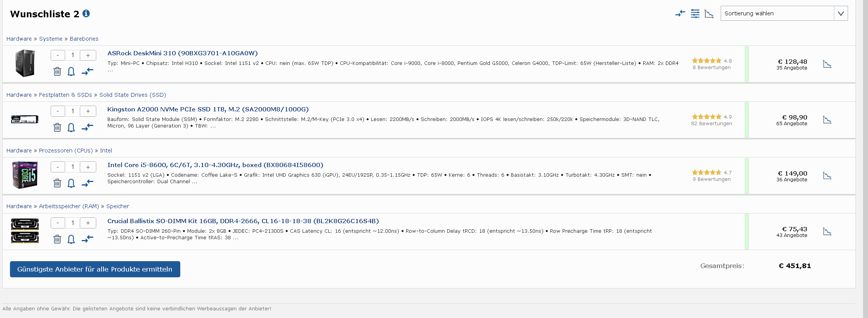Decrease quantity of ASRock DeskMini 310
868x318 pixels.
[58, 55]
